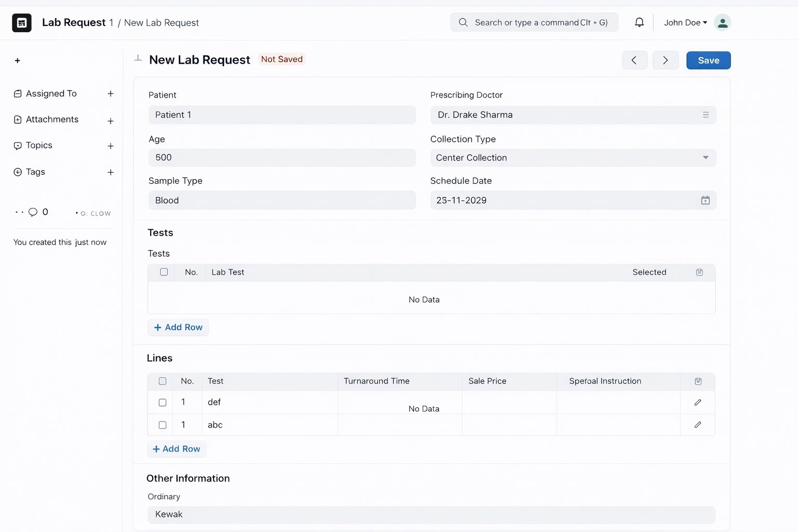The width and height of the screenshot is (798, 532).
Task: Click the Age input field
Action: (282, 157)
